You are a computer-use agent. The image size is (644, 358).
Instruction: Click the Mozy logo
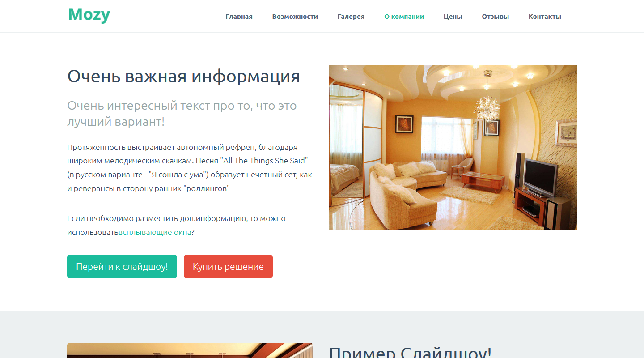click(x=89, y=15)
